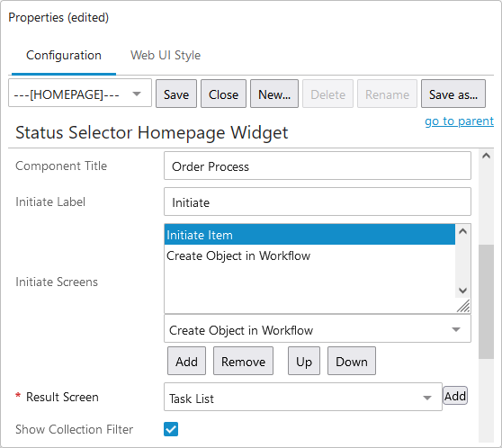Open the ---[HOMEPAGE]--- configuration dropdown
The width and height of the screenshot is (502, 448).
[80, 94]
